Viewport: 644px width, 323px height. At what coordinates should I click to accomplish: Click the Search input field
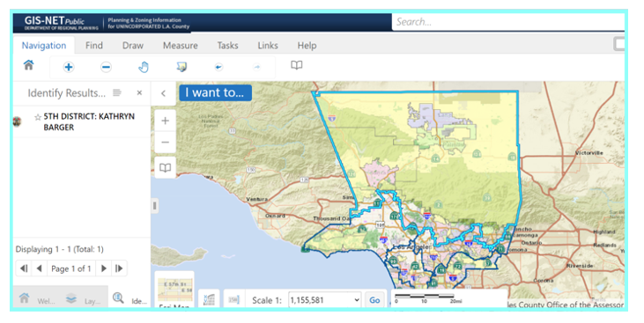tap(508, 22)
